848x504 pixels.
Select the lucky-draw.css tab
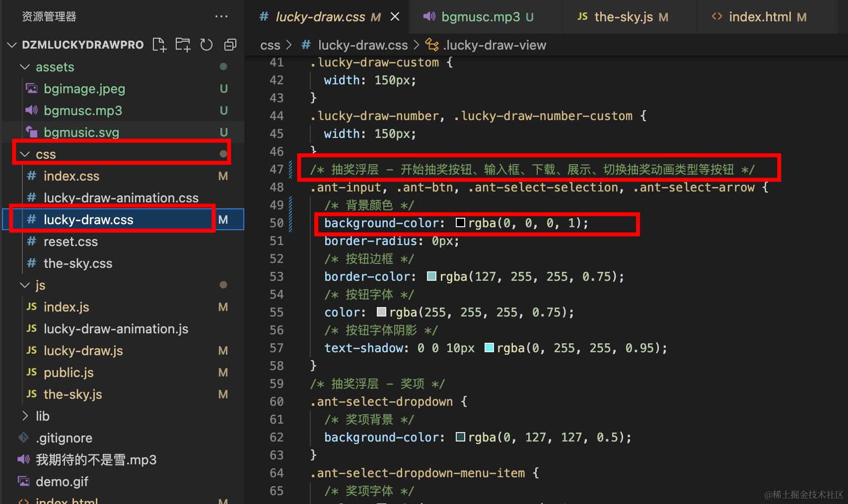(328, 17)
